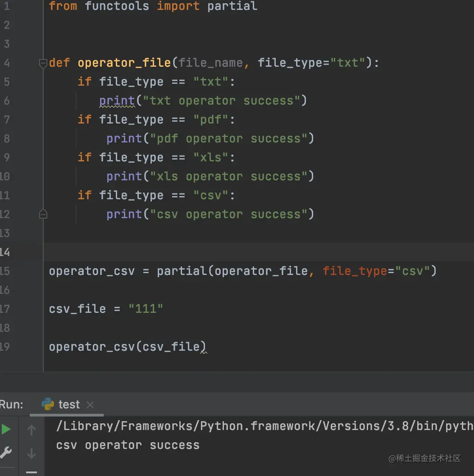Click the green Run/rerun play icon
Image resolution: width=474 pixels, height=476 pixels.
[x=6, y=429]
